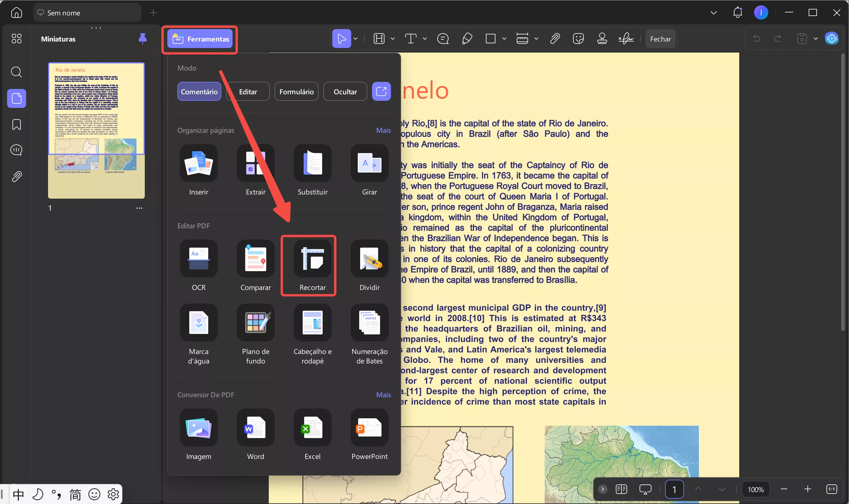Click Mais link beside Organizar páginas
The image size is (849, 504).
pos(383,130)
